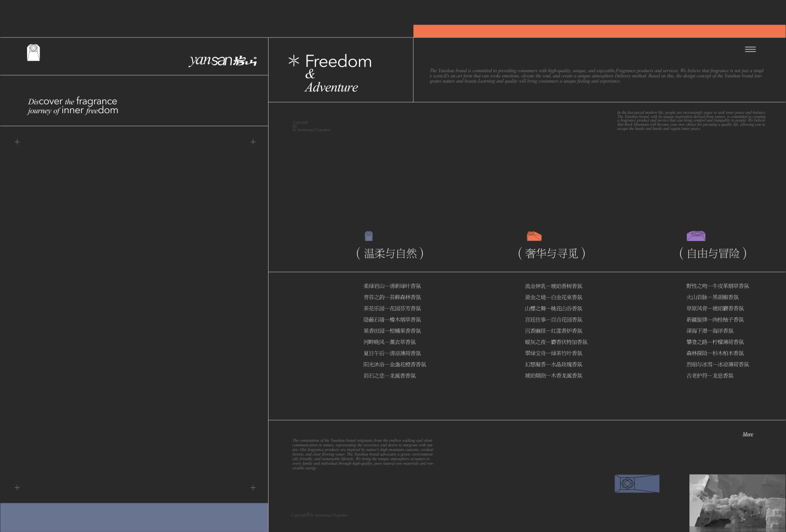Select 岩石之恋—龙涎香香氛

390,376
